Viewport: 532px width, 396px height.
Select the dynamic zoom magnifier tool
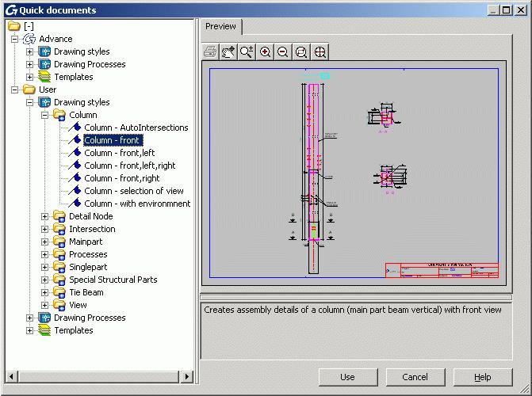click(x=247, y=51)
